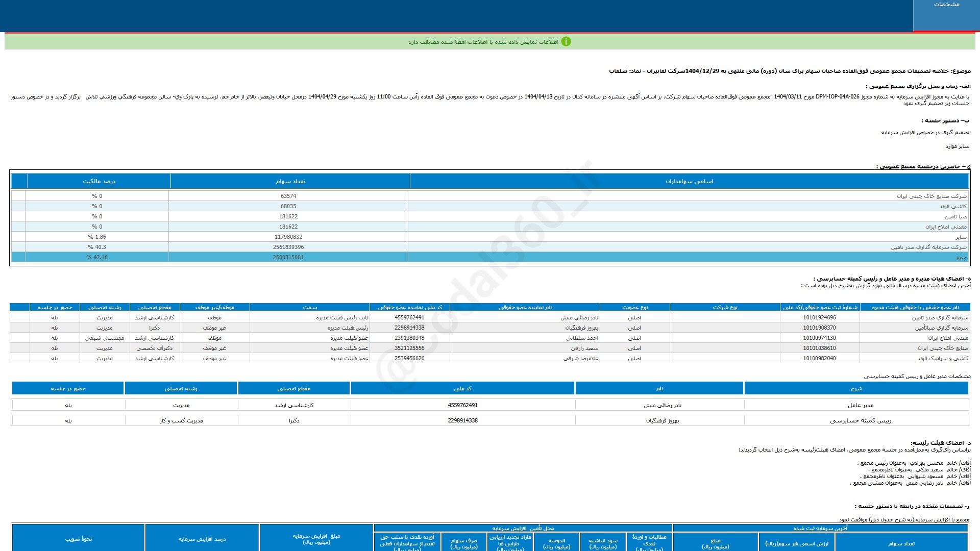The image size is (980, 551).
Task: Click position 'رئیس هیئت مدیره'
Action: point(348,328)
